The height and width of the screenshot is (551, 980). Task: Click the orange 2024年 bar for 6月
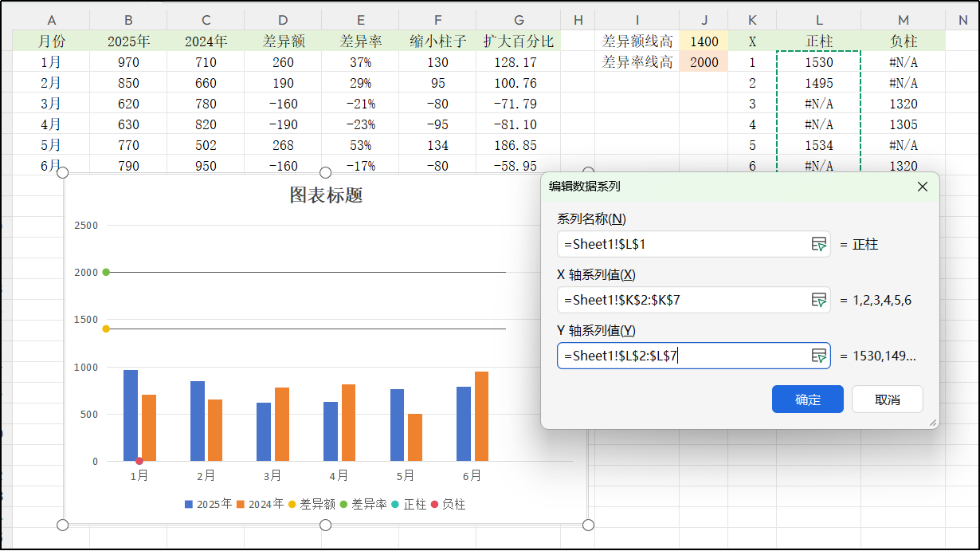481,416
